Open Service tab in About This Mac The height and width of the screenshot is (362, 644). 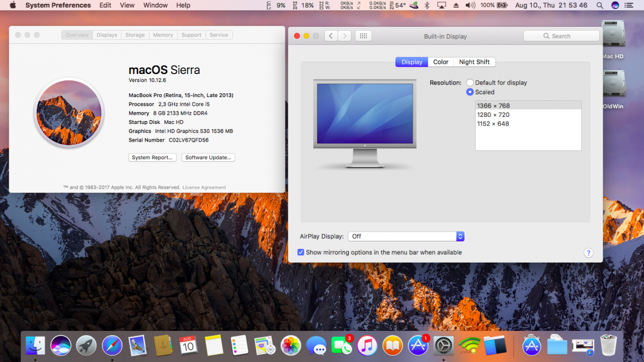219,35
